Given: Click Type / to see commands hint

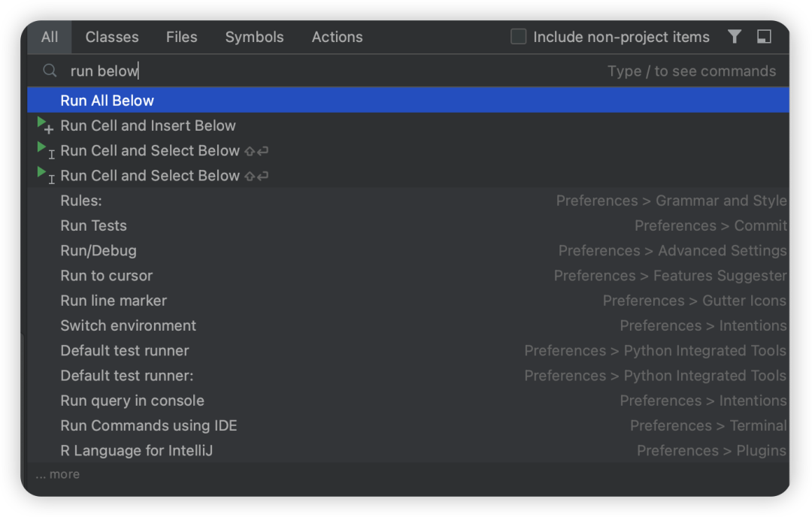Looking at the screenshot, I should 692,71.
